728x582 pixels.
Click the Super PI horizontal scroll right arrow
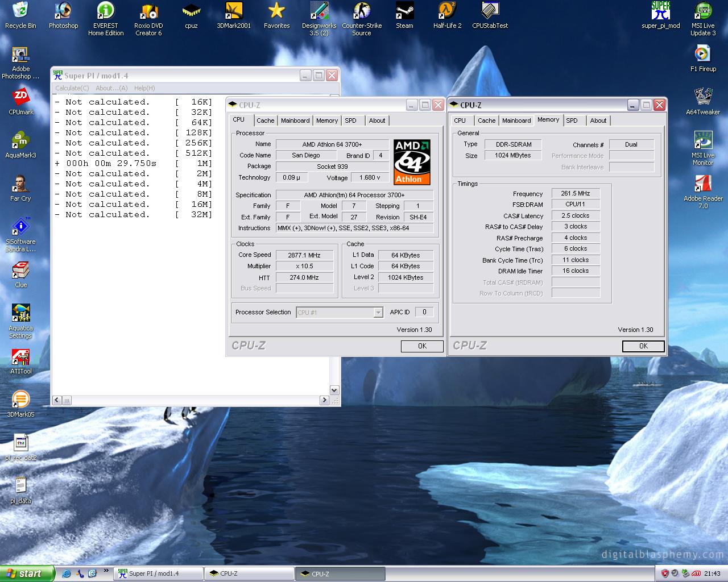(x=324, y=400)
